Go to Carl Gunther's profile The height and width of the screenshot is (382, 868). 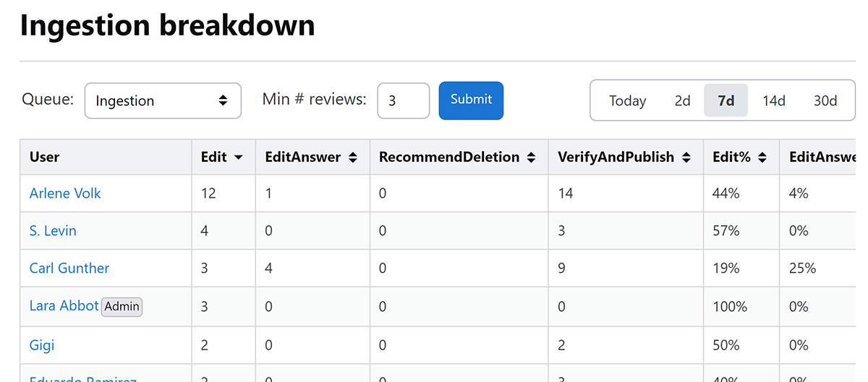[x=69, y=268]
